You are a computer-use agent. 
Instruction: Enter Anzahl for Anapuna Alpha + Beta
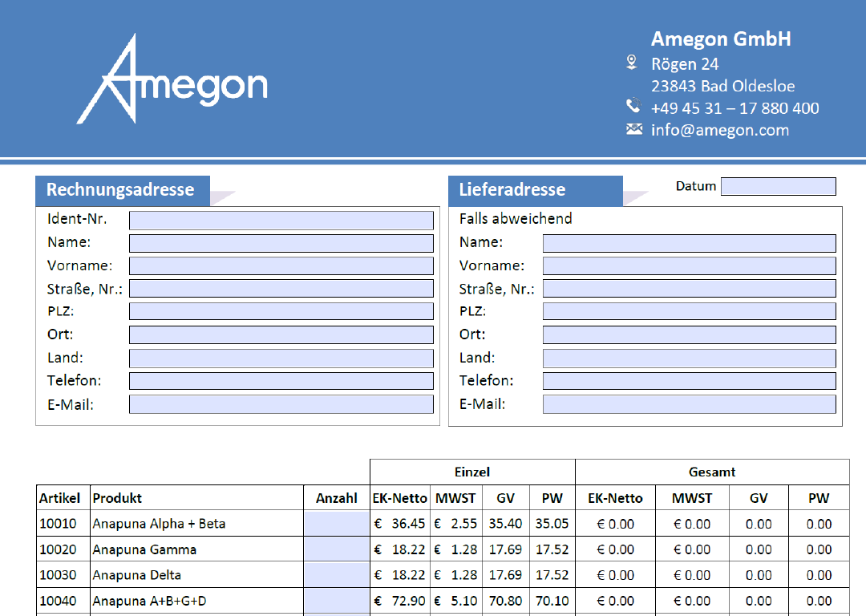336,524
